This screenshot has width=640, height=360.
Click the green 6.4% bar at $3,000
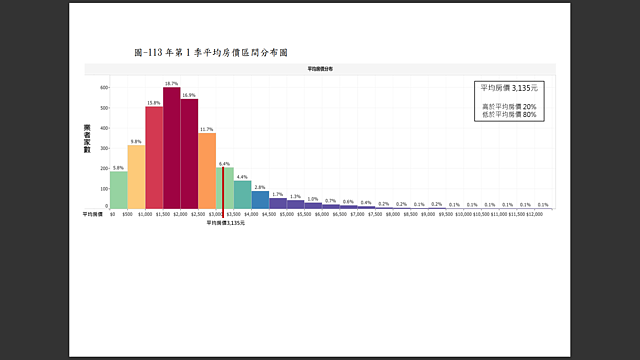pos(225,188)
